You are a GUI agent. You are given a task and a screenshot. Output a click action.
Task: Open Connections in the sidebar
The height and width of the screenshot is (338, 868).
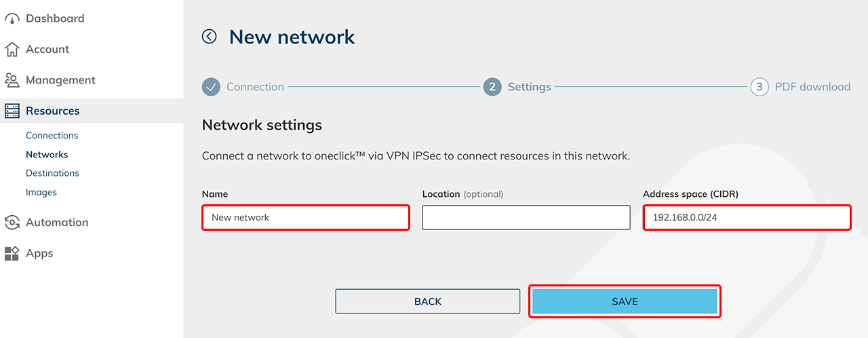(x=52, y=136)
